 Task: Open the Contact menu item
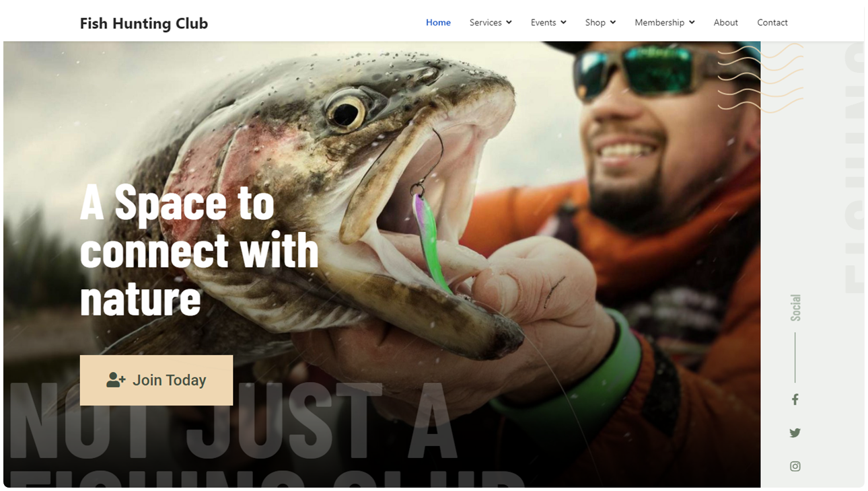(772, 22)
